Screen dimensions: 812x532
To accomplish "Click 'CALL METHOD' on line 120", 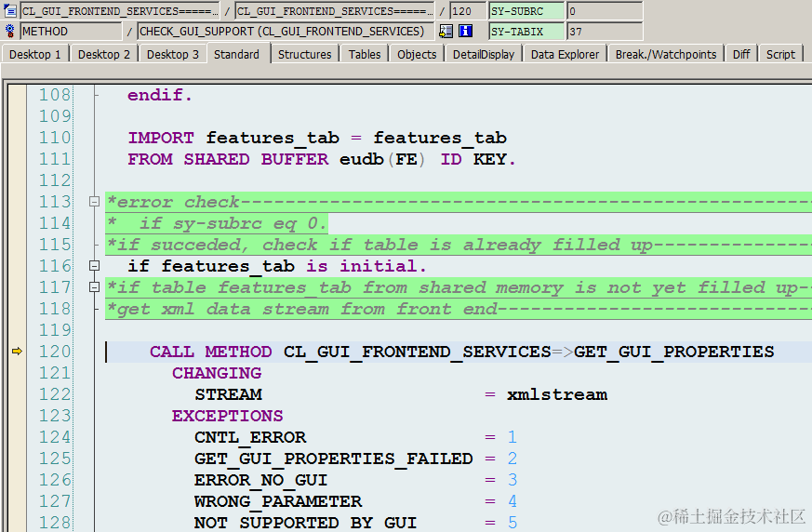I will [x=210, y=352].
